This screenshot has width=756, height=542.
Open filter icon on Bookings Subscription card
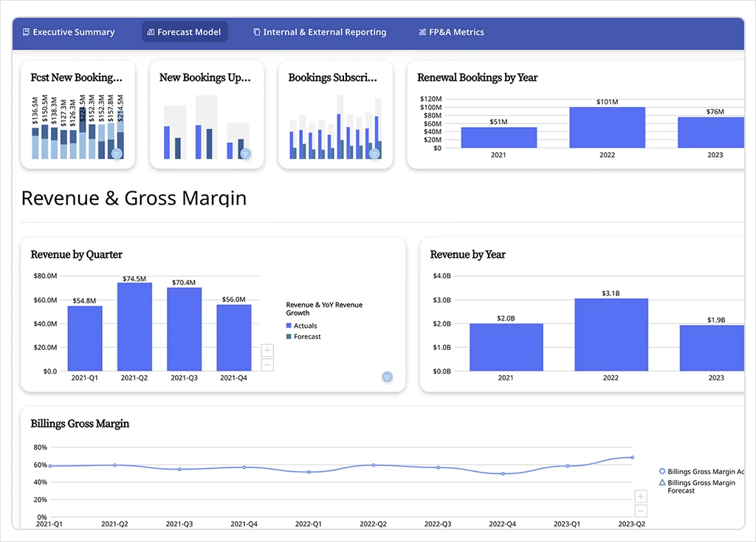point(374,154)
